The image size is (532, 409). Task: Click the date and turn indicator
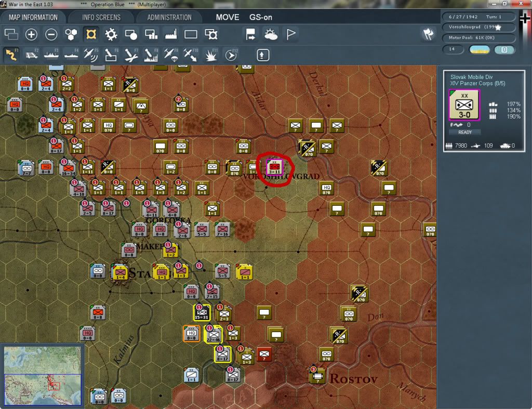pyautogui.click(x=478, y=17)
